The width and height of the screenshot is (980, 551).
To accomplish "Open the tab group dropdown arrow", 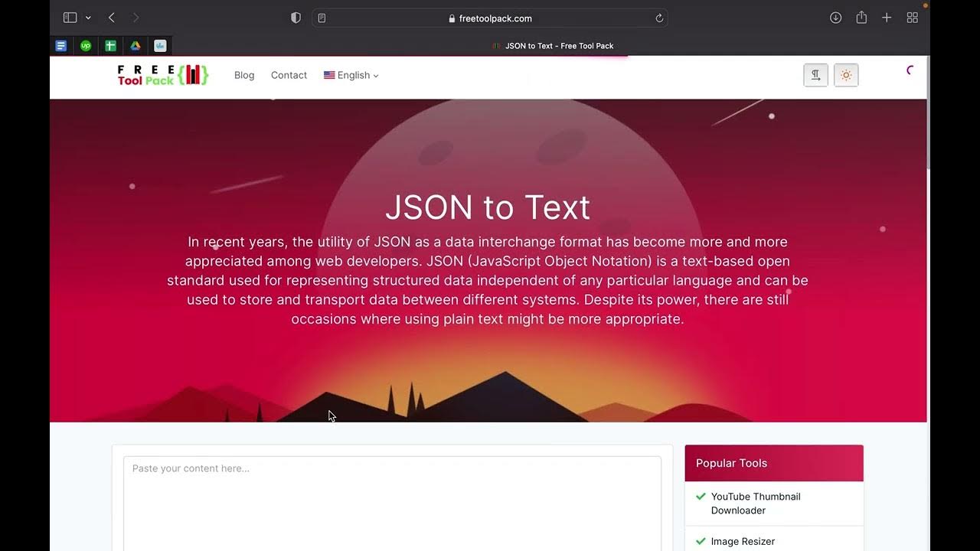I will pos(88,18).
